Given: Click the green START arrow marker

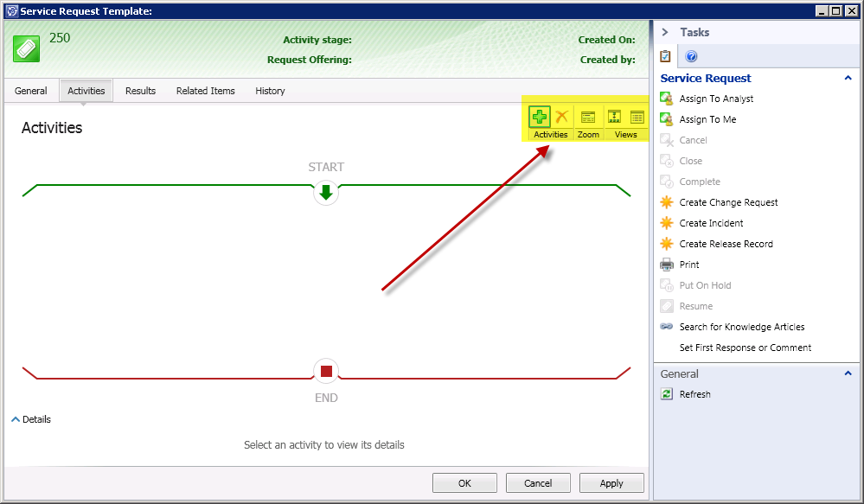Looking at the screenshot, I should 326,193.
